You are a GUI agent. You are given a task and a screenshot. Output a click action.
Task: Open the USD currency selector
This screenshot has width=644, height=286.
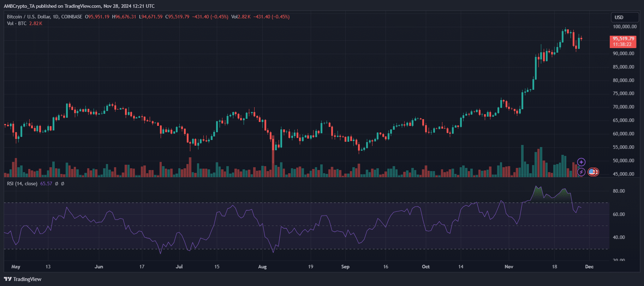(625, 17)
